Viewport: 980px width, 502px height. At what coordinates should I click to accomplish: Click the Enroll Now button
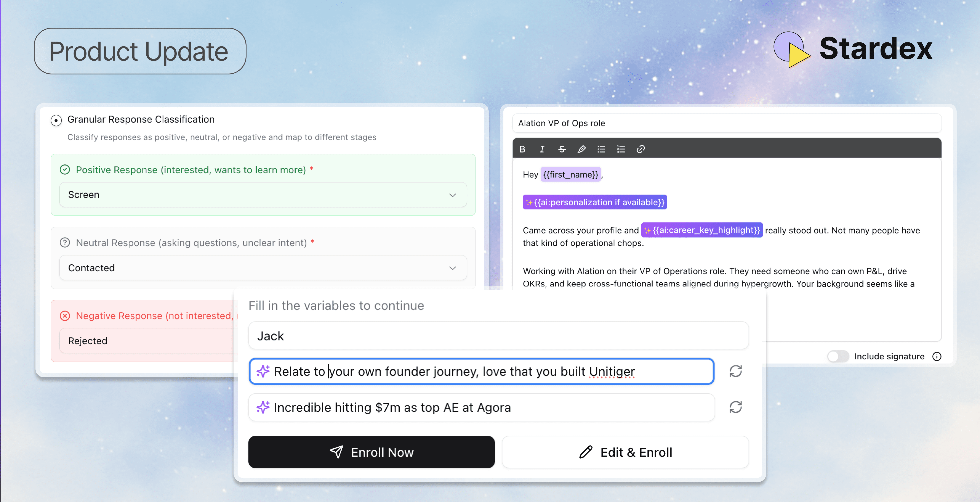371,452
